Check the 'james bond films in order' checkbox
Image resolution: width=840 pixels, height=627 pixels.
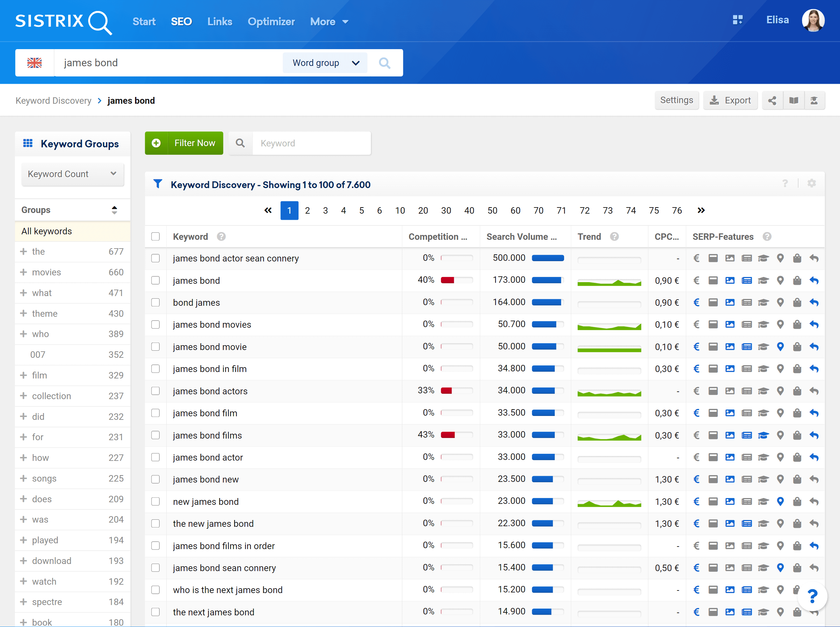pyautogui.click(x=155, y=546)
